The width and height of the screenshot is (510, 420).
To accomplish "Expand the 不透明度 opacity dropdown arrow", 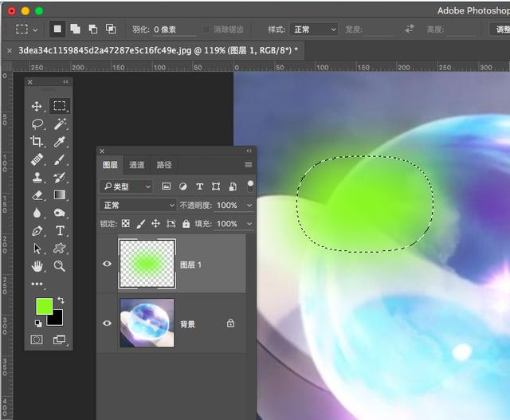I will click(x=249, y=206).
